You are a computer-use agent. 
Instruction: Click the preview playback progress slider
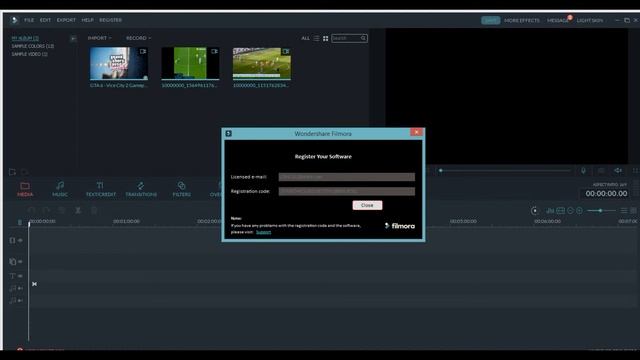click(x=505, y=170)
